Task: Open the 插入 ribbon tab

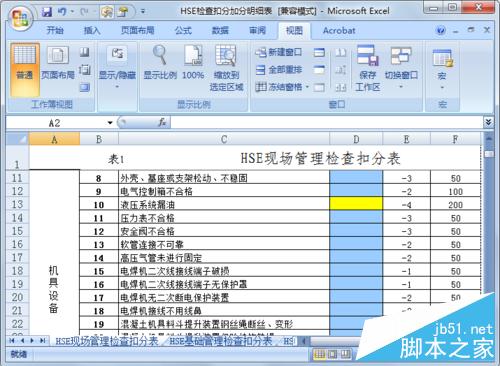Action: point(92,30)
